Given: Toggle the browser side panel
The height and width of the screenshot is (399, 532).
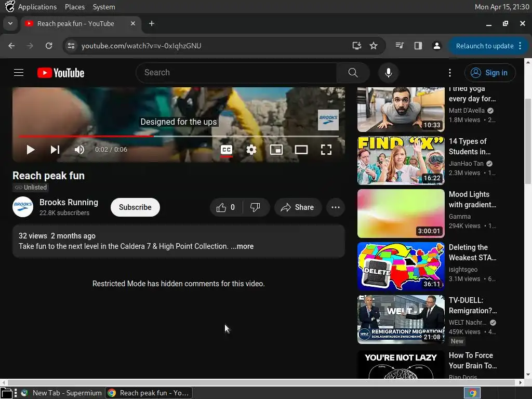Looking at the screenshot, I should click(418, 46).
